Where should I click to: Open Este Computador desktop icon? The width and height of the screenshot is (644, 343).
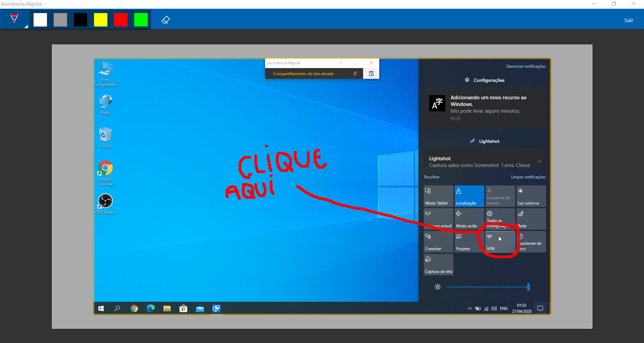(x=105, y=74)
